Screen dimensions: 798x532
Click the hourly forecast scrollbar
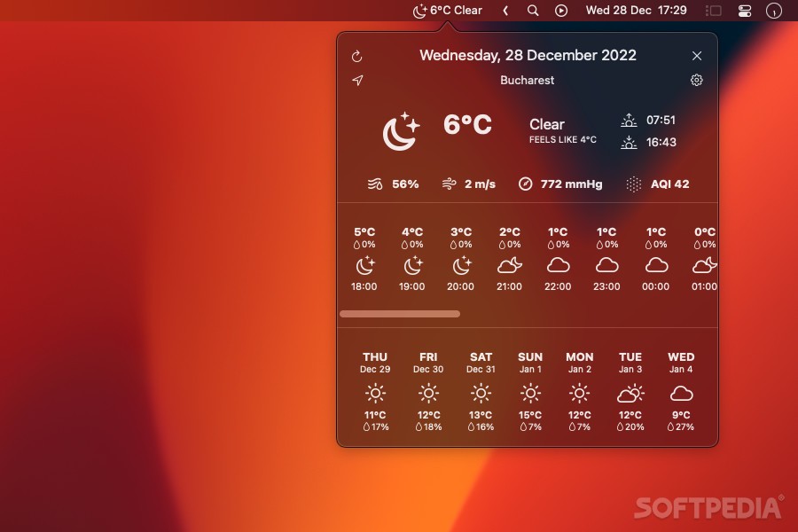(399, 313)
